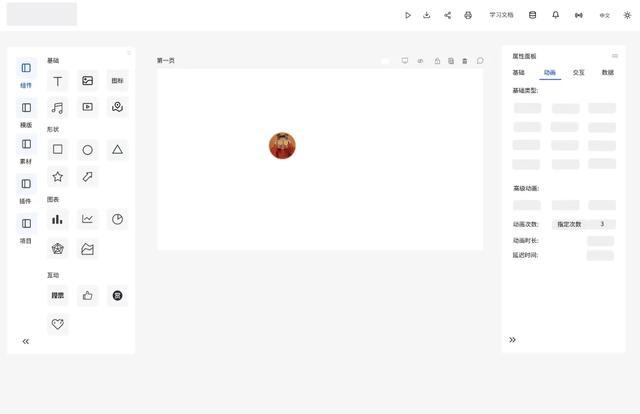640x414 pixels.
Task: Insert the map location pin component
Action: (118, 107)
